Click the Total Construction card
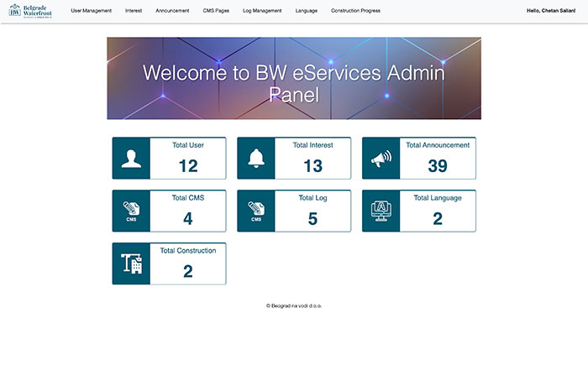 (x=169, y=263)
